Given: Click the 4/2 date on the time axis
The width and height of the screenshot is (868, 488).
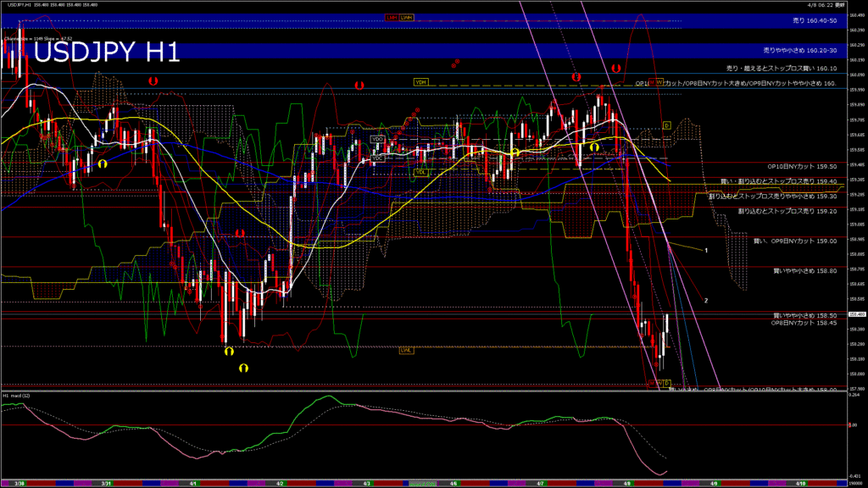Looking at the screenshot, I should (281, 483).
